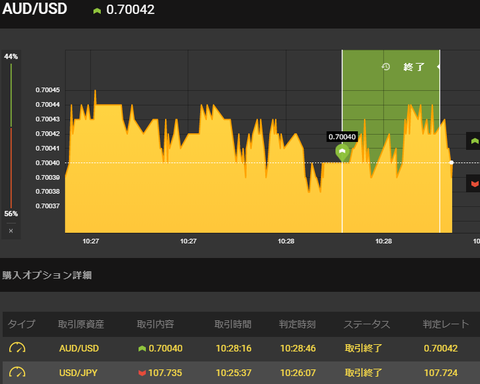
Task: Click the 44% bullish sentiment bar
Action: (11, 95)
